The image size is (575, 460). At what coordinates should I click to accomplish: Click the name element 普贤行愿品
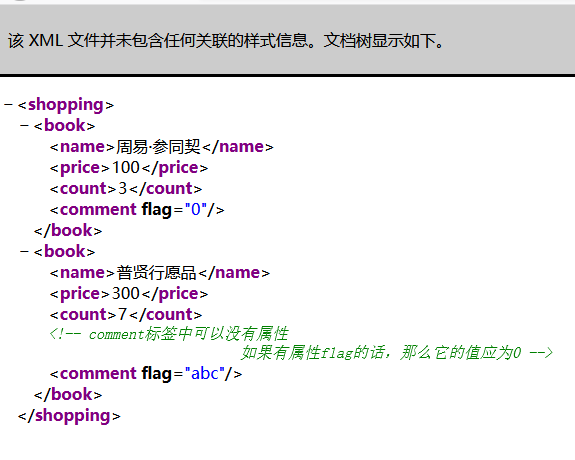pyautogui.click(x=160, y=273)
